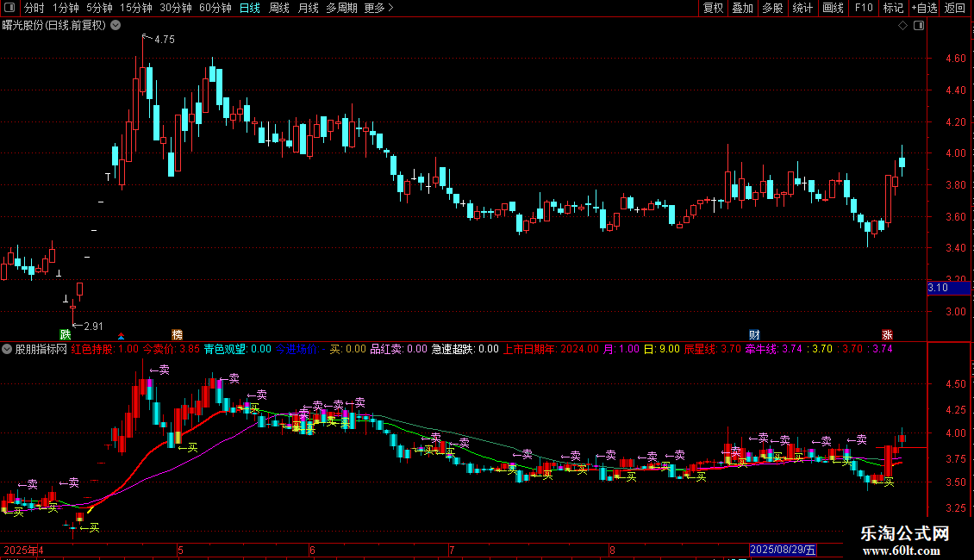Open dropdown beside 股朋指标网 indicator name
The height and width of the screenshot is (560, 974).
(7, 349)
